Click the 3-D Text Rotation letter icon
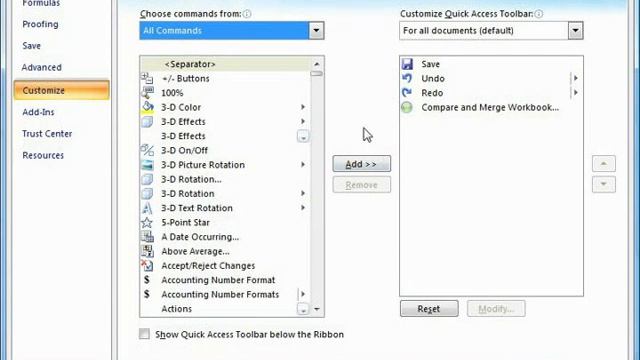 click(x=147, y=208)
